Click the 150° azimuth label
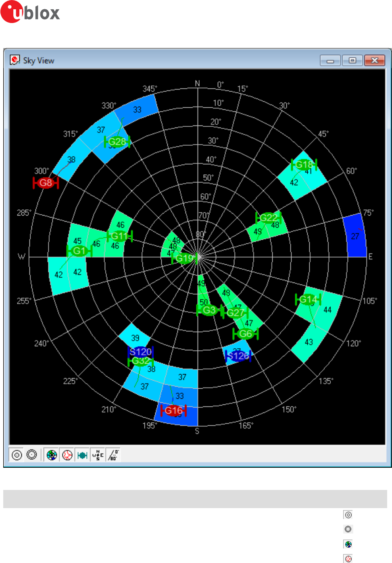The width and height of the screenshot is (392, 563). point(289,410)
